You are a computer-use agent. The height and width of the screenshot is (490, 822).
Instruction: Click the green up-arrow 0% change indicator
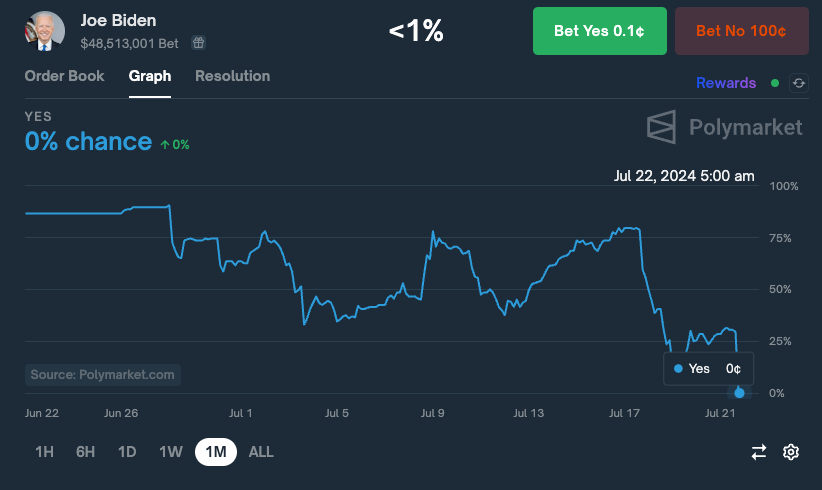coord(175,145)
